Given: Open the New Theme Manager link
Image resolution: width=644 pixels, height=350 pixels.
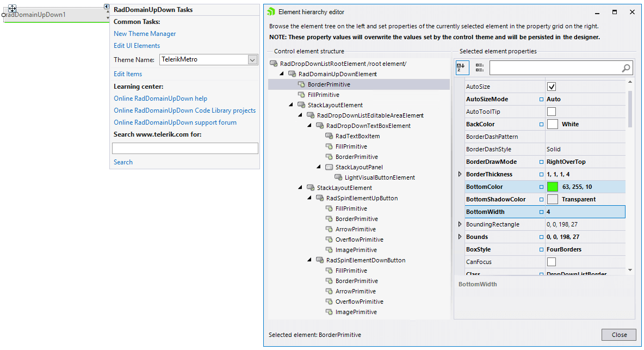Looking at the screenshot, I should pyautogui.click(x=144, y=33).
